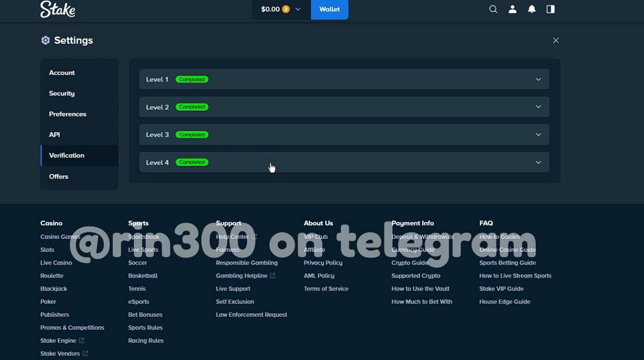Click the Level 1 Completed badge
Image resolution: width=644 pixels, height=360 pixels.
[x=192, y=79]
